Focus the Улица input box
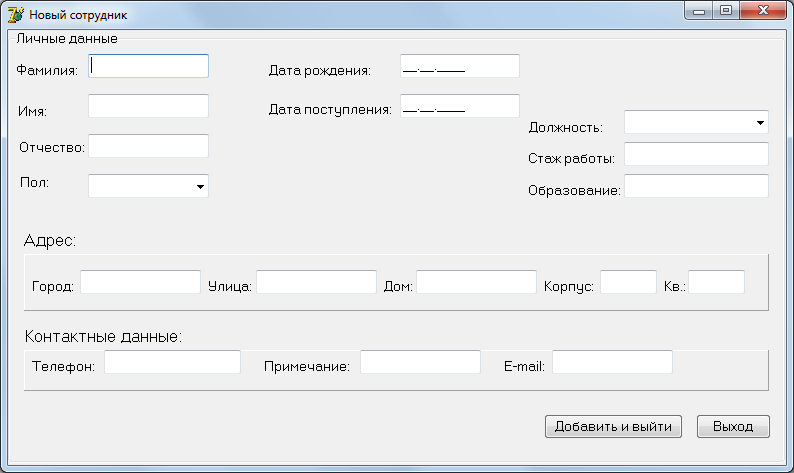Screen dimensions: 794x473 click(x=316, y=282)
